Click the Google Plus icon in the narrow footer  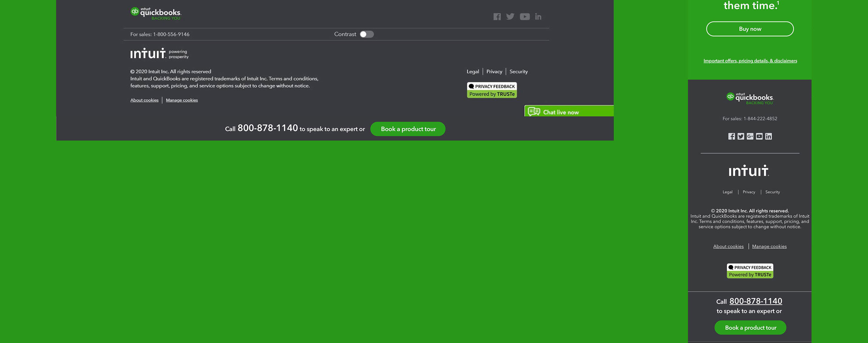(x=750, y=136)
